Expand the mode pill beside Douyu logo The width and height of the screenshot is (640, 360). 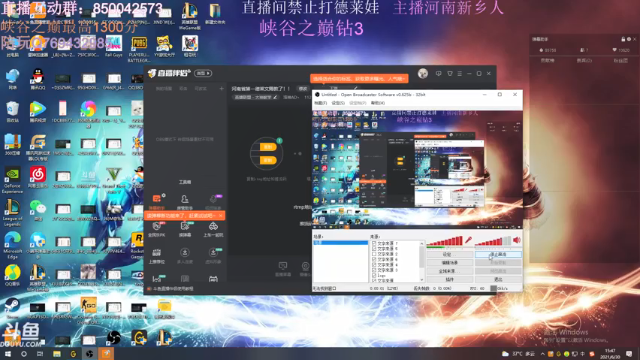pos(203,73)
